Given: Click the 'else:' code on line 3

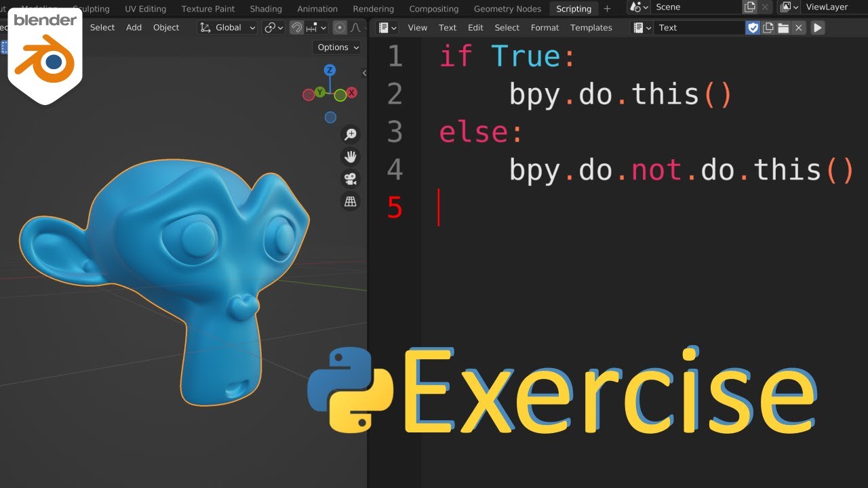Looking at the screenshot, I should (x=481, y=131).
